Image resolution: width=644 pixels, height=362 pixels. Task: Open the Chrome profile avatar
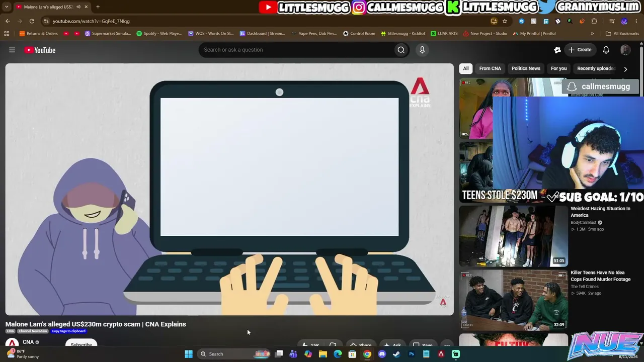[624, 21]
